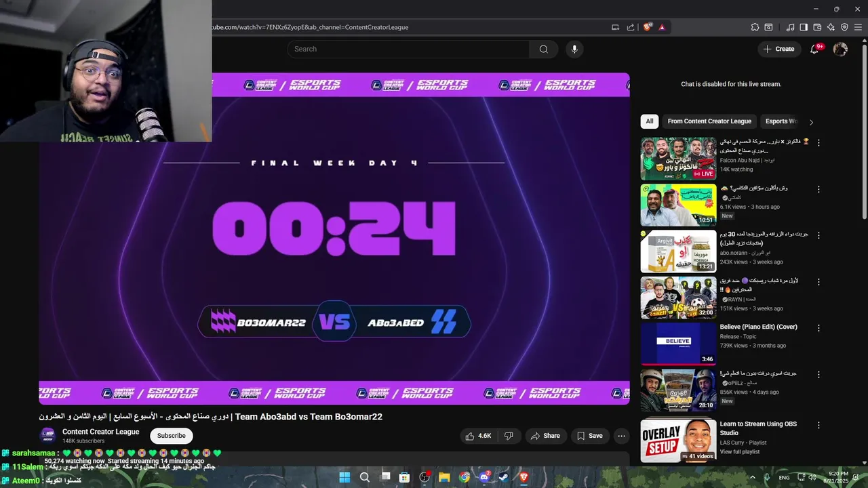Like the video with thumbs up
This screenshot has width=868, height=488.
pos(478,436)
